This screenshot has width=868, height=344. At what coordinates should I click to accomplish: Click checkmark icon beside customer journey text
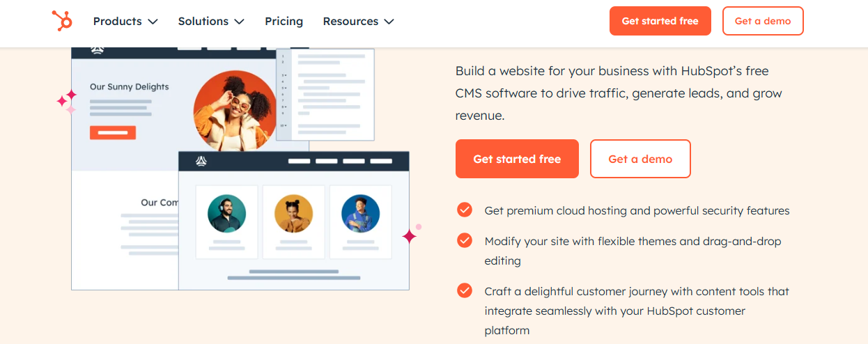pyautogui.click(x=465, y=290)
